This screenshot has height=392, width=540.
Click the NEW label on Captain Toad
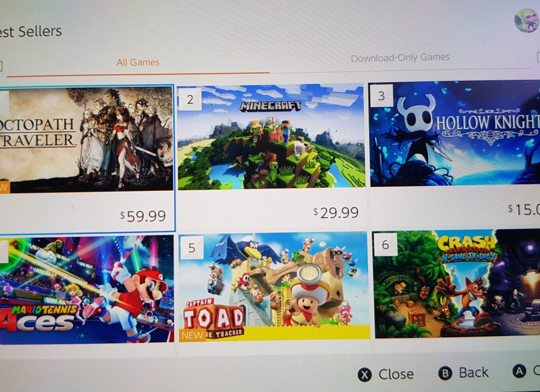pyautogui.click(x=192, y=335)
